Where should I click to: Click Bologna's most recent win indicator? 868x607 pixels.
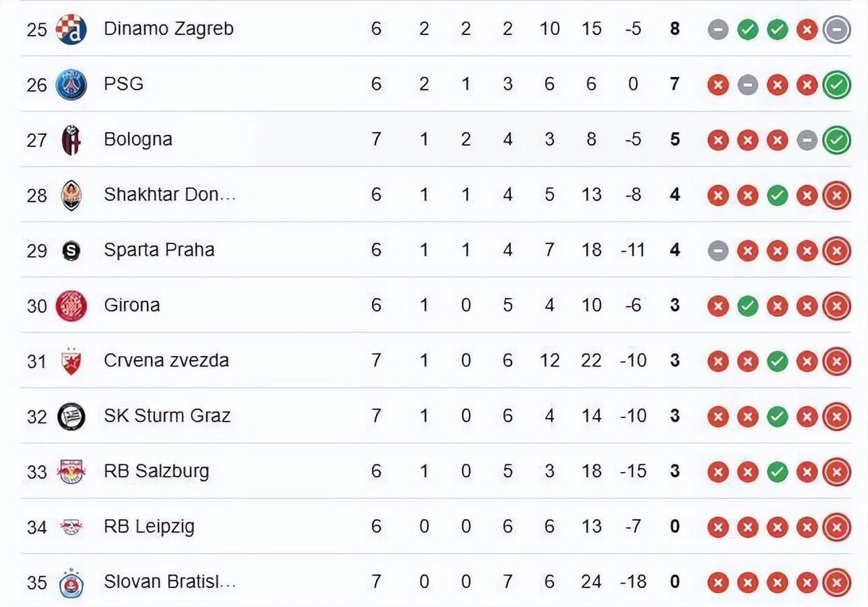pyautogui.click(x=837, y=141)
